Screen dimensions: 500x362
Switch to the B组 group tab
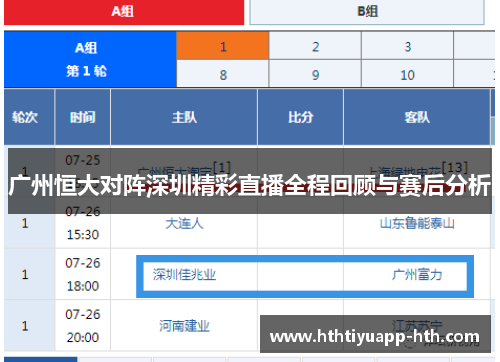tap(367, 12)
